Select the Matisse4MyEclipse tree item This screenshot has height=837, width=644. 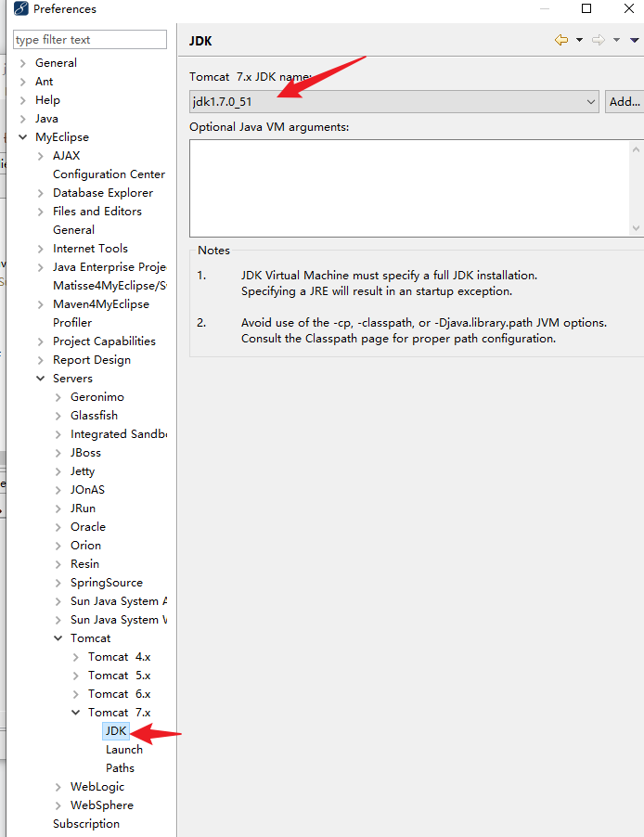click(109, 286)
